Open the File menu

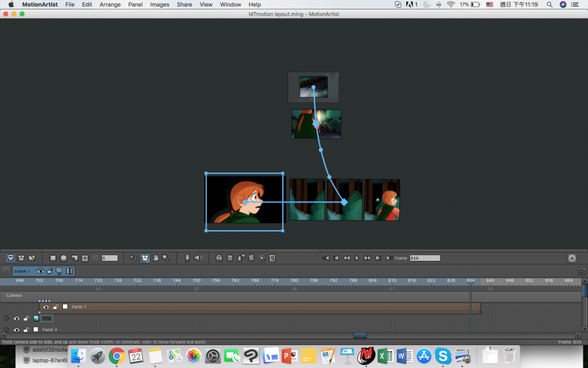[70, 5]
